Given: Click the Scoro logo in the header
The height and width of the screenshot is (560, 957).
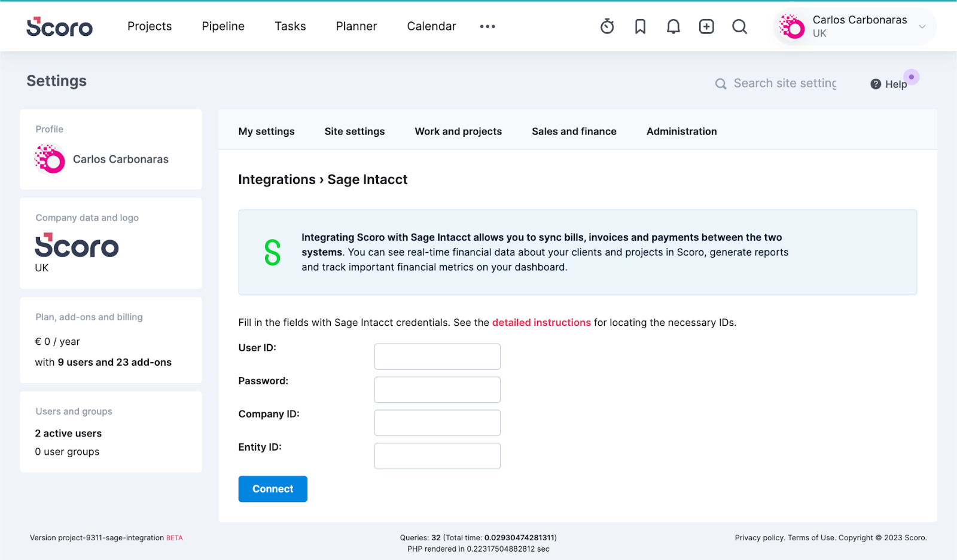Looking at the screenshot, I should point(59,26).
